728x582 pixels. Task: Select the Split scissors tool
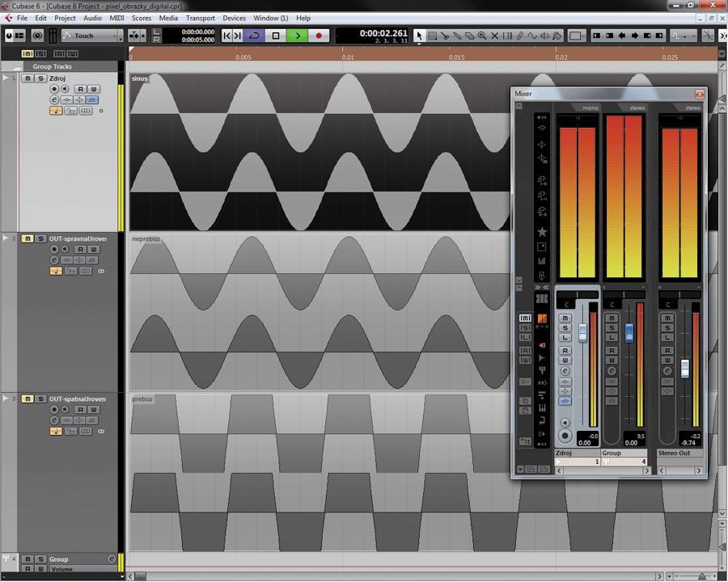click(x=445, y=36)
